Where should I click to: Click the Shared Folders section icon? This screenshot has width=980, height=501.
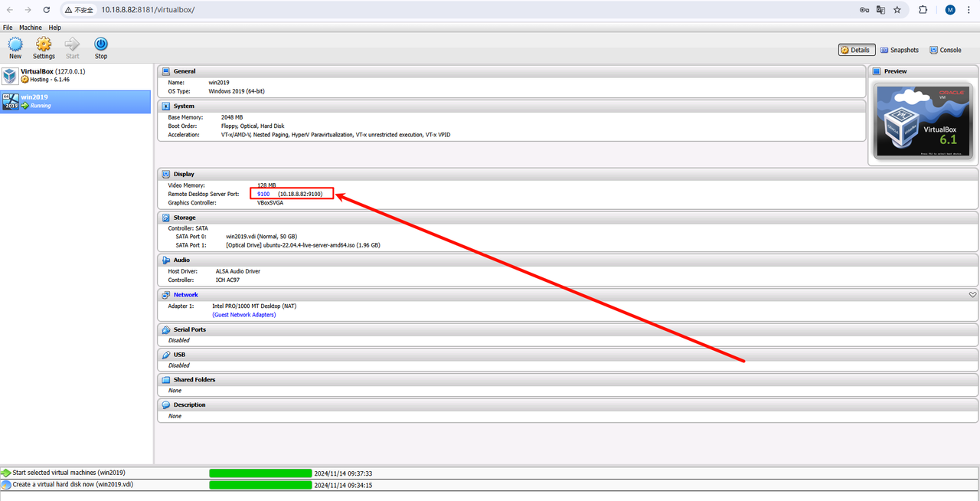(166, 380)
